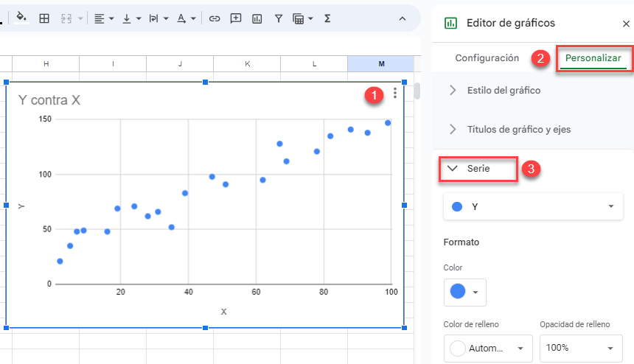Open the chart's three-dot options menu
The image size is (634, 364).
coord(395,94)
